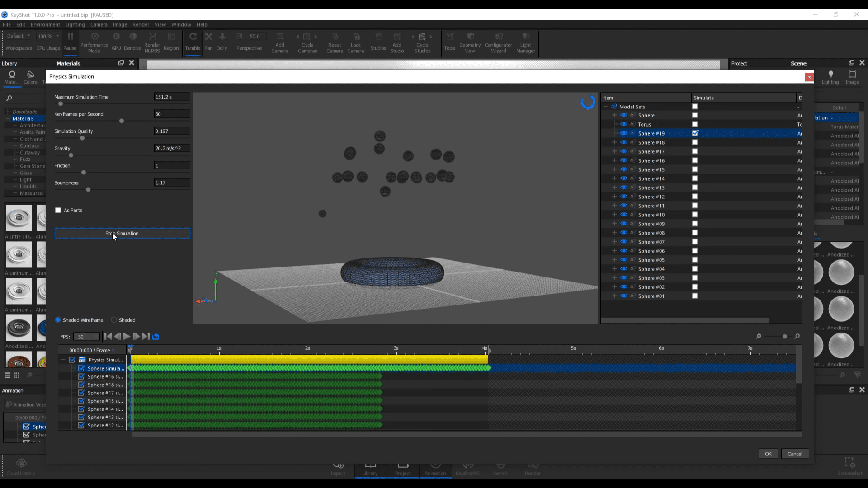Image resolution: width=868 pixels, height=488 pixels.
Task: Click the Stop Simulation button
Action: [122, 233]
